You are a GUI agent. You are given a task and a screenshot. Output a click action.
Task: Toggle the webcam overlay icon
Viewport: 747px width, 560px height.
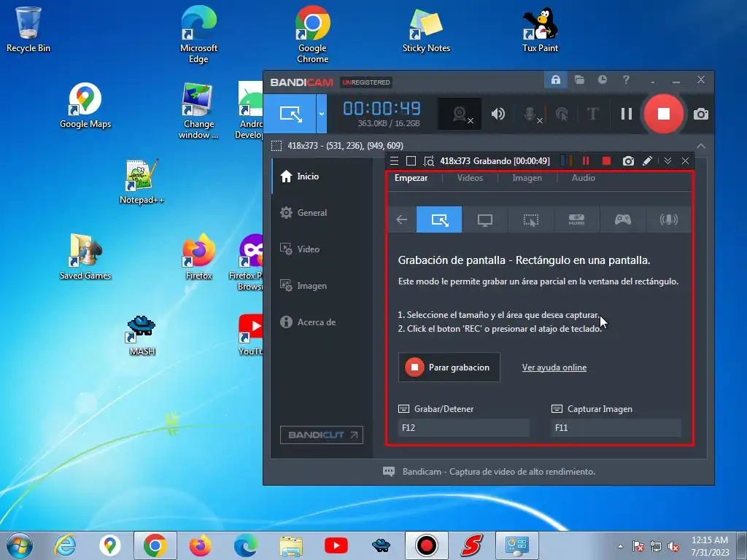tap(460, 114)
